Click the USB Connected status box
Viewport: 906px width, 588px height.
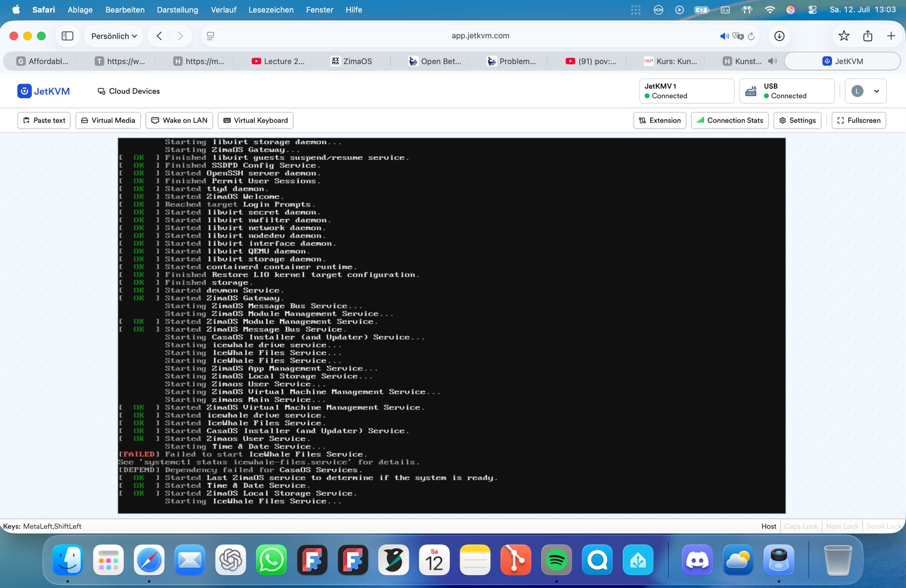[787, 91]
